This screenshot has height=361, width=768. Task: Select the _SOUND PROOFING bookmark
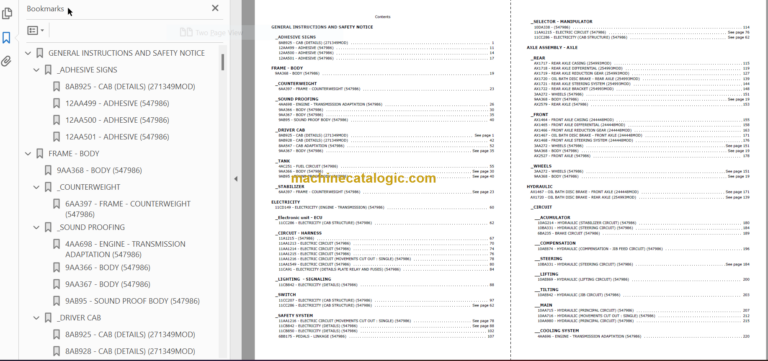tap(91, 227)
